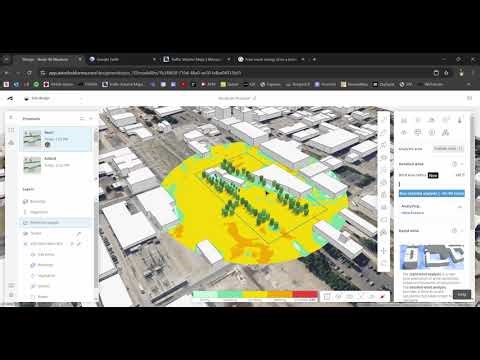Open the thermometer microclimate analysis icon
Viewport: 480px width, 360px height.
point(460,120)
